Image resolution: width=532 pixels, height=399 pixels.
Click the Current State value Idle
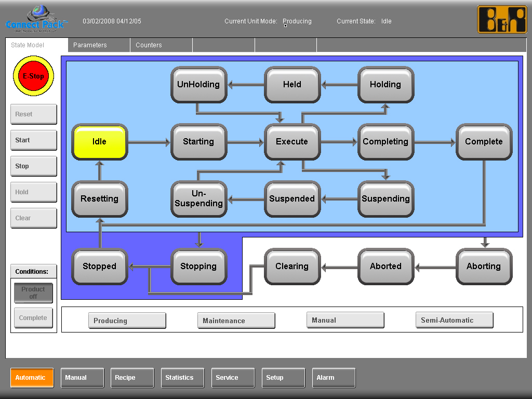click(x=387, y=21)
